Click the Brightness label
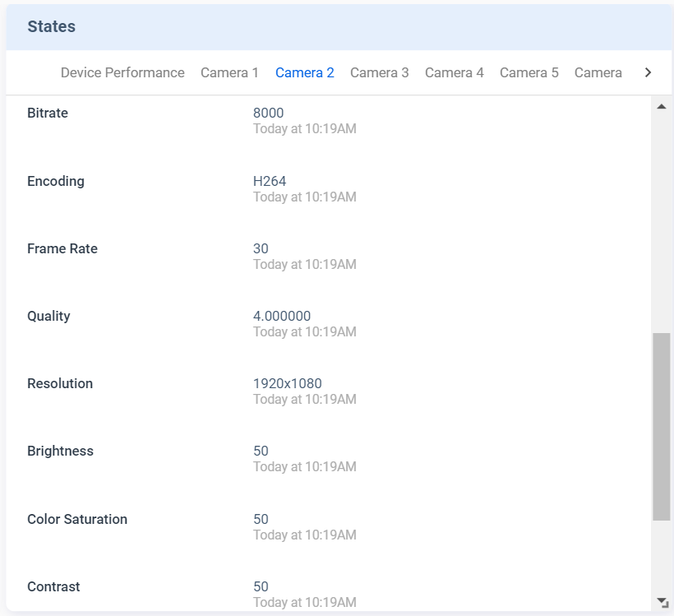This screenshot has height=616, width=674. click(60, 451)
